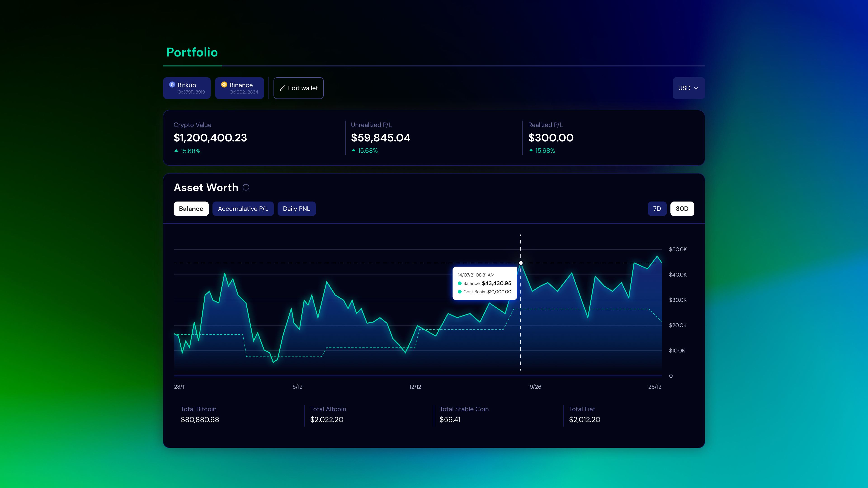Click the green arrow under Crypto Value
The height and width of the screenshot is (488, 868).
[176, 151]
